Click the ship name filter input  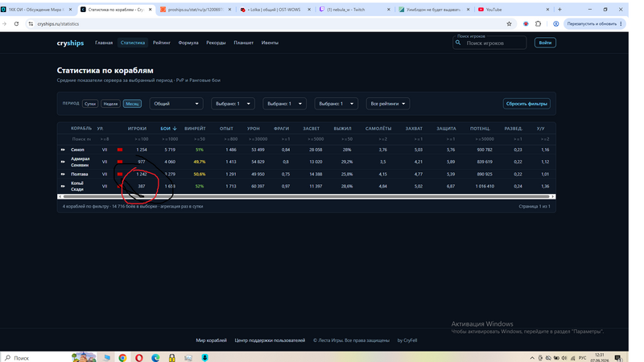pos(81,139)
